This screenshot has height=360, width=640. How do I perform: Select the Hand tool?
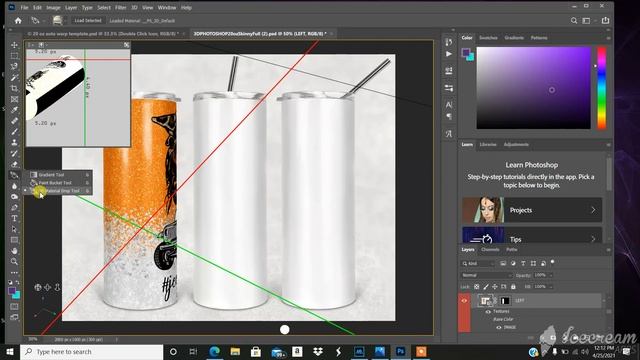14,251
